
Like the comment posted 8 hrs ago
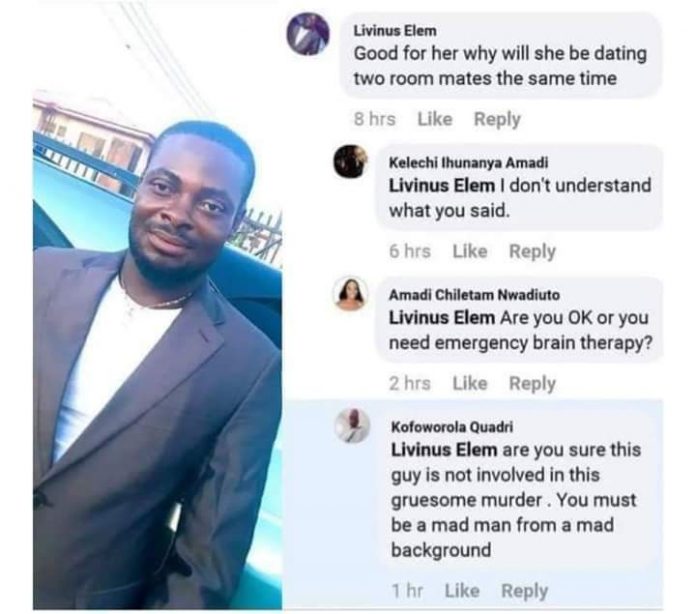(435, 119)
